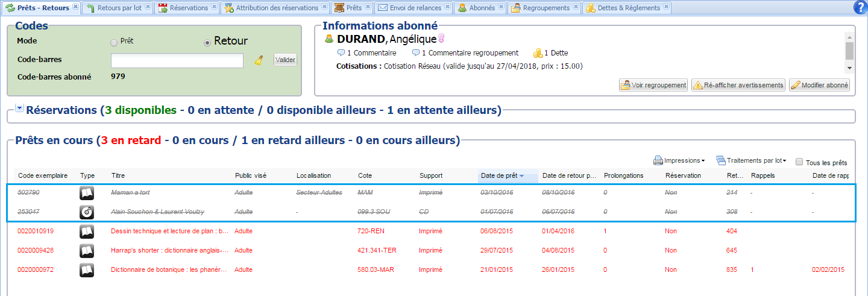The width and height of the screenshot is (868, 296).
Task: Focus the Code-barres input field
Action: [177, 60]
